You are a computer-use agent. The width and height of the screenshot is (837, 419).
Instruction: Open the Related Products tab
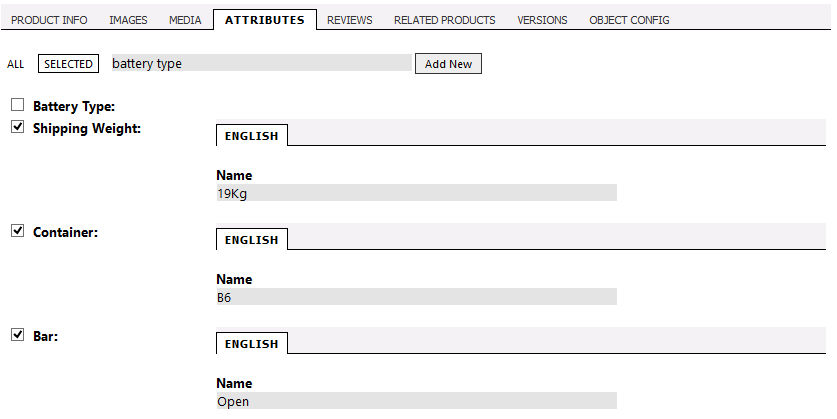445,20
